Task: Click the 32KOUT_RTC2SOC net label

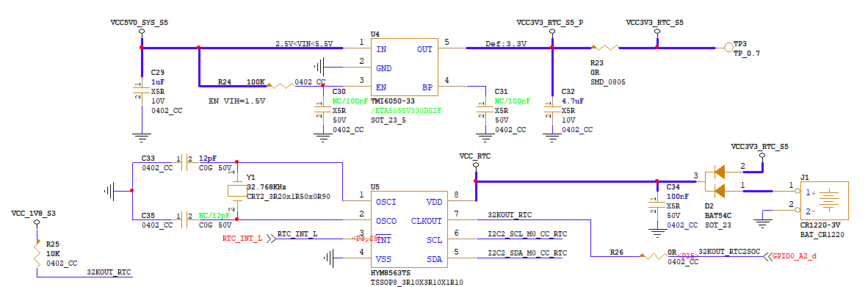Action: click(x=730, y=252)
